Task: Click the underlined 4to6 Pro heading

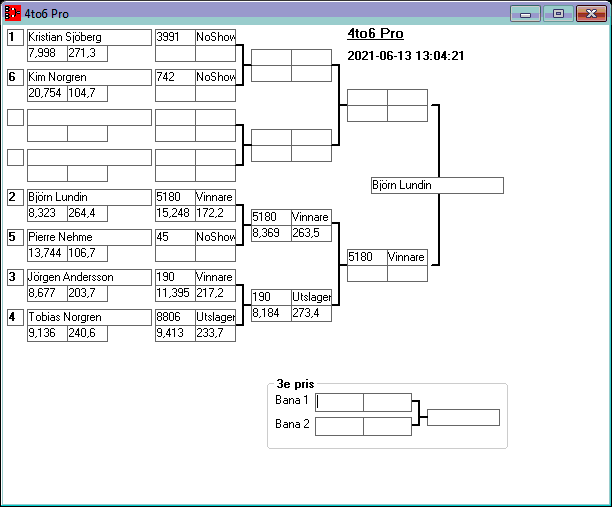Action: coord(375,33)
